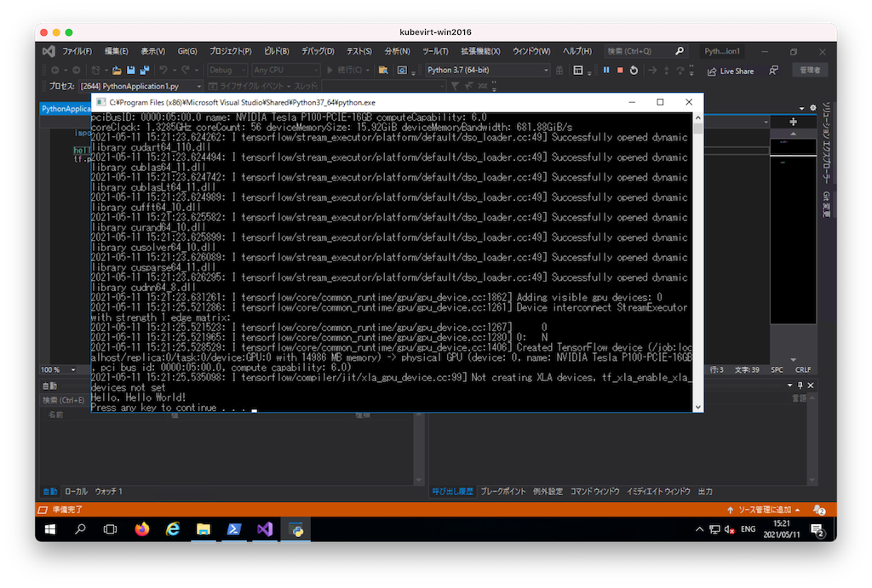This screenshot has height=588, width=872.
Task: Click the folder-search icon next to Continue button
Action: pyautogui.click(x=383, y=70)
